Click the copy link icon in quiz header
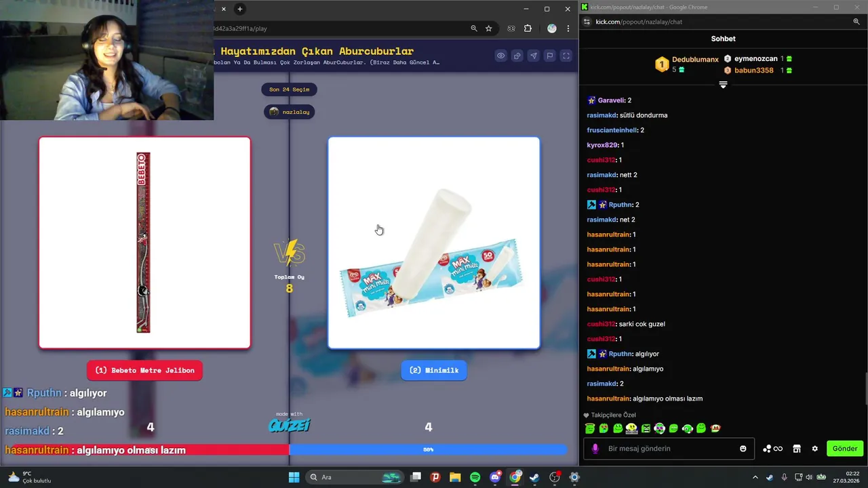The width and height of the screenshot is (868, 488). tap(517, 56)
